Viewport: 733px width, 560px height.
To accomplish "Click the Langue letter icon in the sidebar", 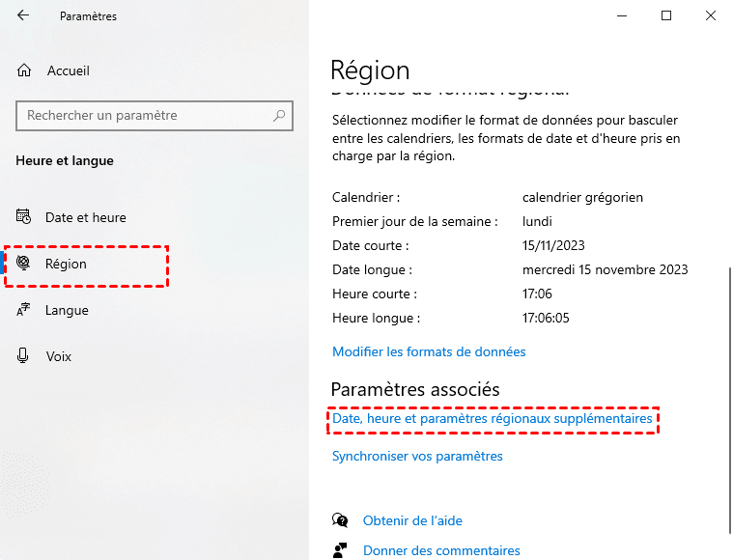I will 24,310.
